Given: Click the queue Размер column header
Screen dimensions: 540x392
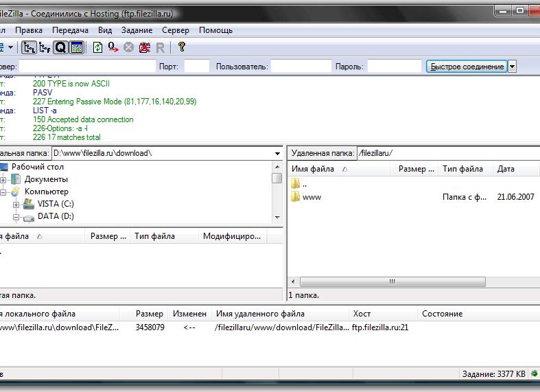Looking at the screenshot, I should point(143,314).
